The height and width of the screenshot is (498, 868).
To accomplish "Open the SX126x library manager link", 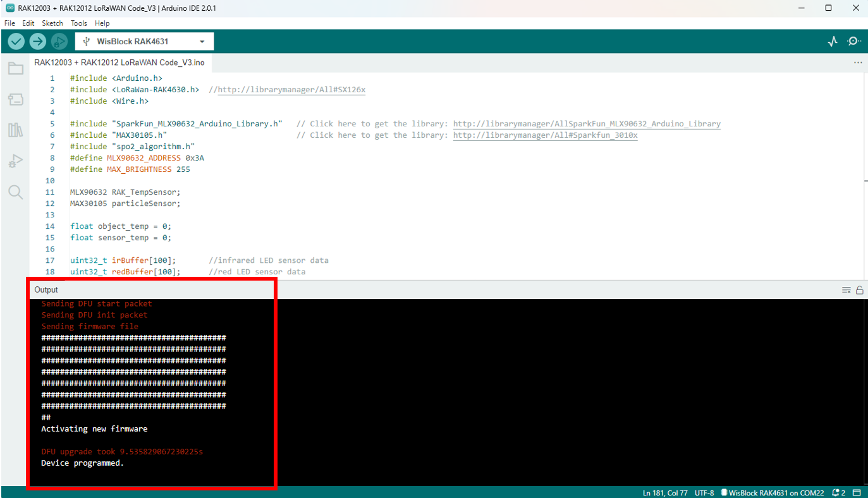I will pyautogui.click(x=291, y=90).
